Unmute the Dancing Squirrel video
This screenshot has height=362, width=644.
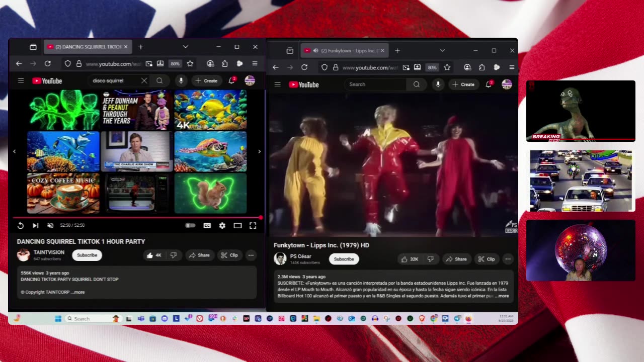[x=50, y=226]
